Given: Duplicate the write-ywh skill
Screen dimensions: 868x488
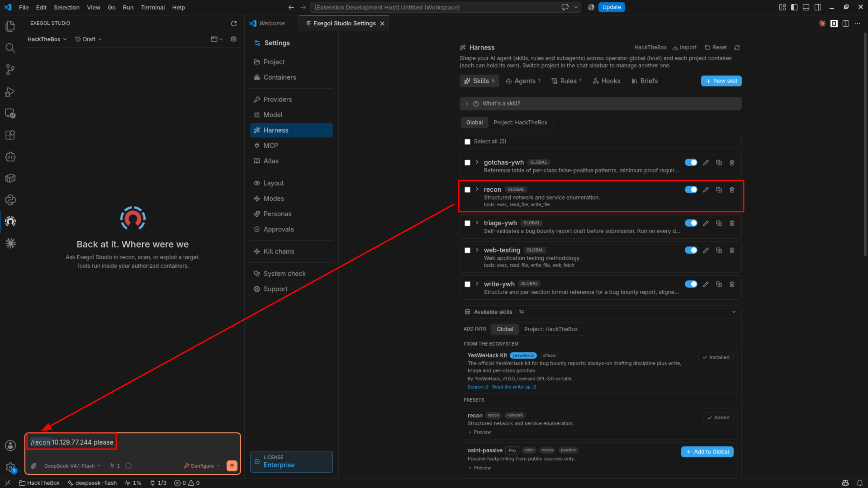Looking at the screenshot, I should pos(719,284).
